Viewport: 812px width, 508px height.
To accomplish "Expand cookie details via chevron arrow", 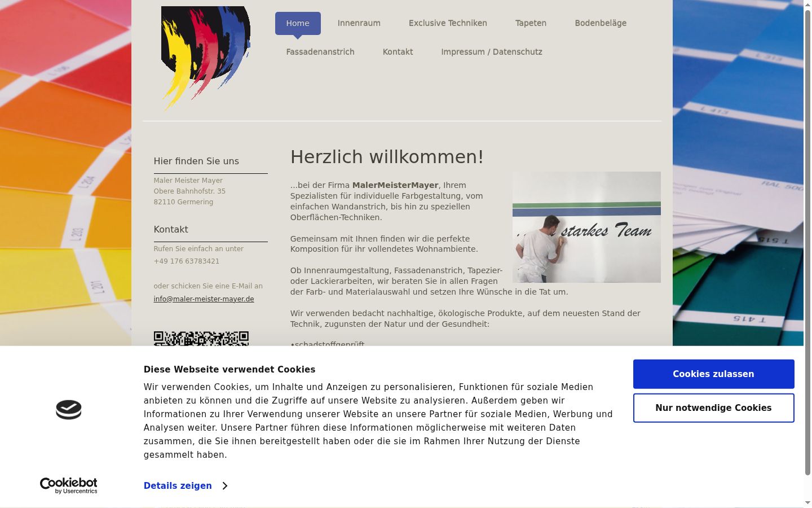I will pos(225,486).
